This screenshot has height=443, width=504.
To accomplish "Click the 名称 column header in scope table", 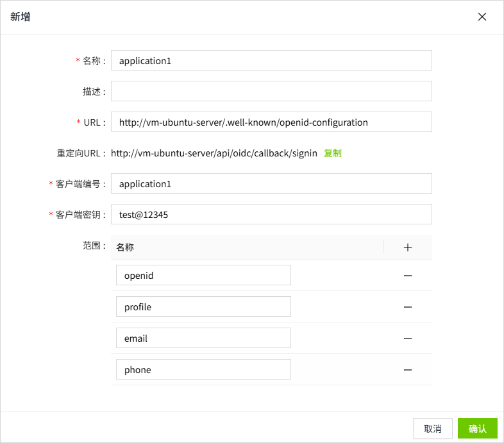I will [x=125, y=247].
